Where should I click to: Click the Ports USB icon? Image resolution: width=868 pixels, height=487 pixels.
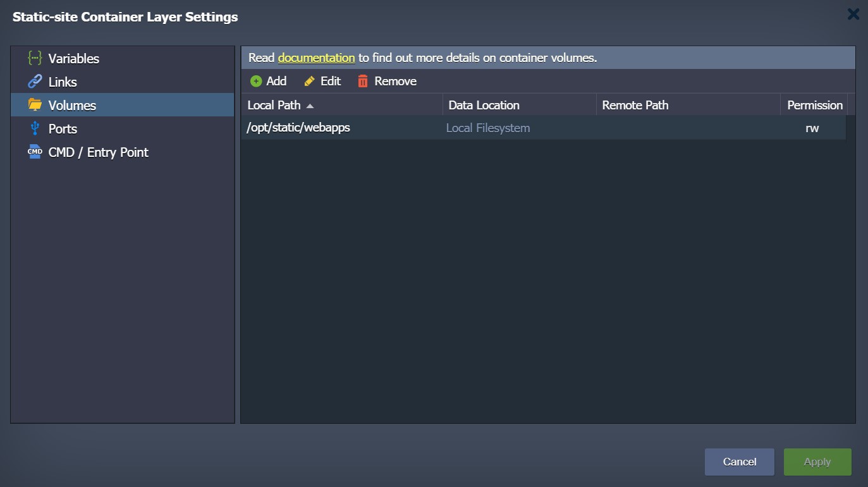35,128
